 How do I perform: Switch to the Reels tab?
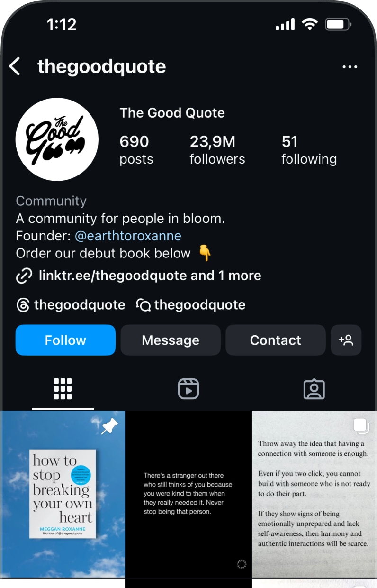pyautogui.click(x=188, y=389)
